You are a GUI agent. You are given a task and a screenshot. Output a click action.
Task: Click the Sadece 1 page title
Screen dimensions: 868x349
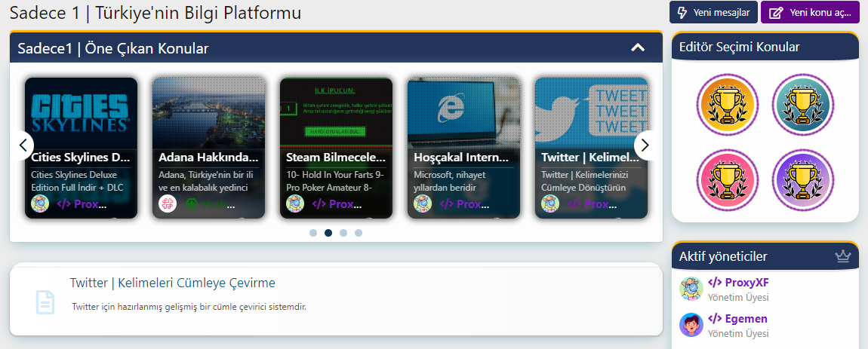click(x=155, y=13)
